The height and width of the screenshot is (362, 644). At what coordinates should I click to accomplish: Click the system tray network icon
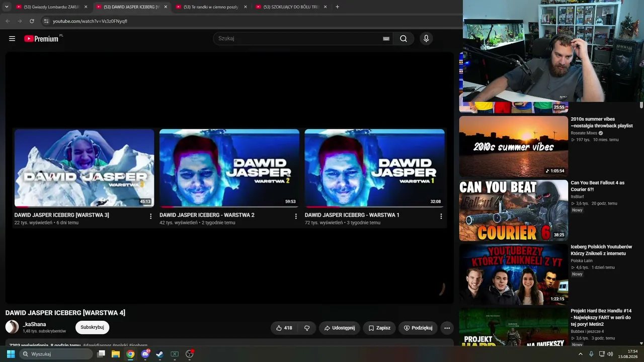click(601, 354)
